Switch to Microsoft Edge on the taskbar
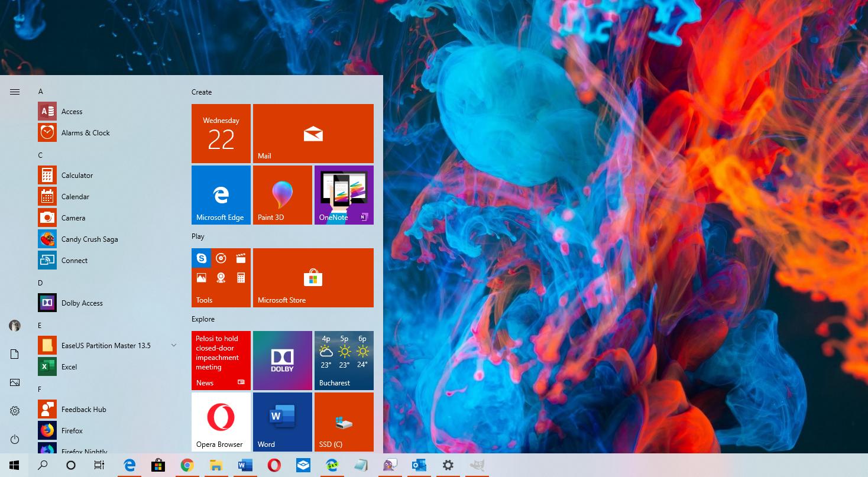The width and height of the screenshot is (868, 477). 129,465
